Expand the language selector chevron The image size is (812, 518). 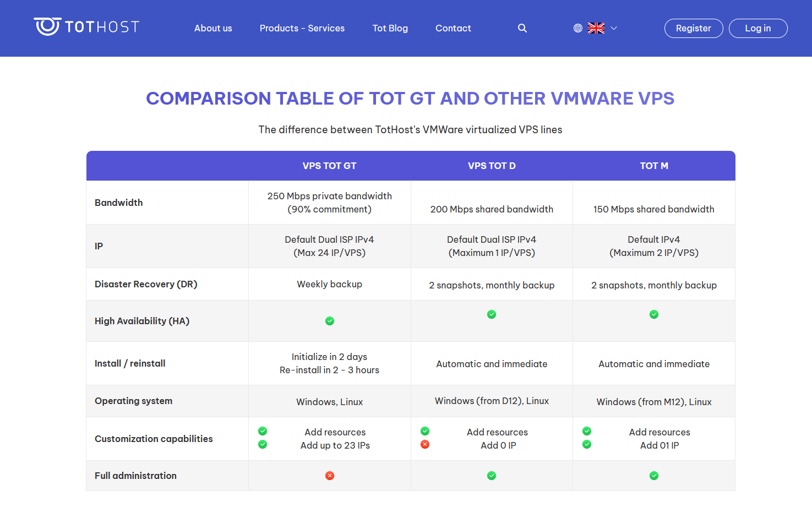614,28
